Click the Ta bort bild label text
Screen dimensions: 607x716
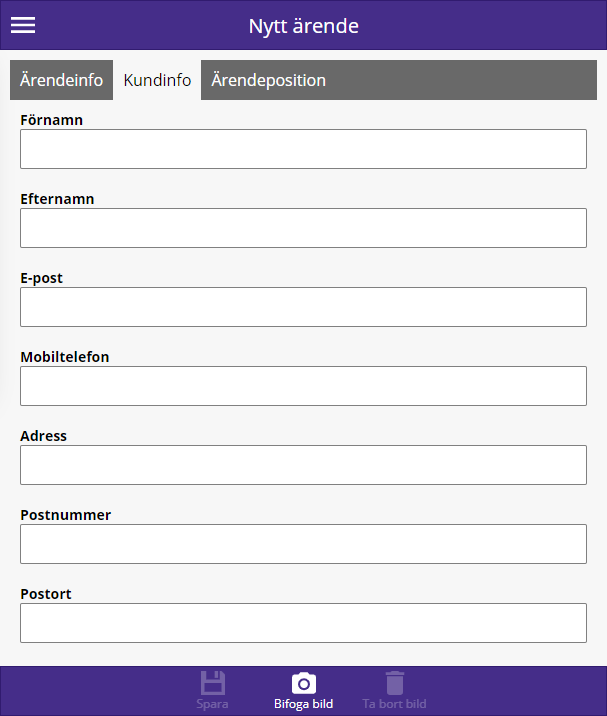(395, 704)
